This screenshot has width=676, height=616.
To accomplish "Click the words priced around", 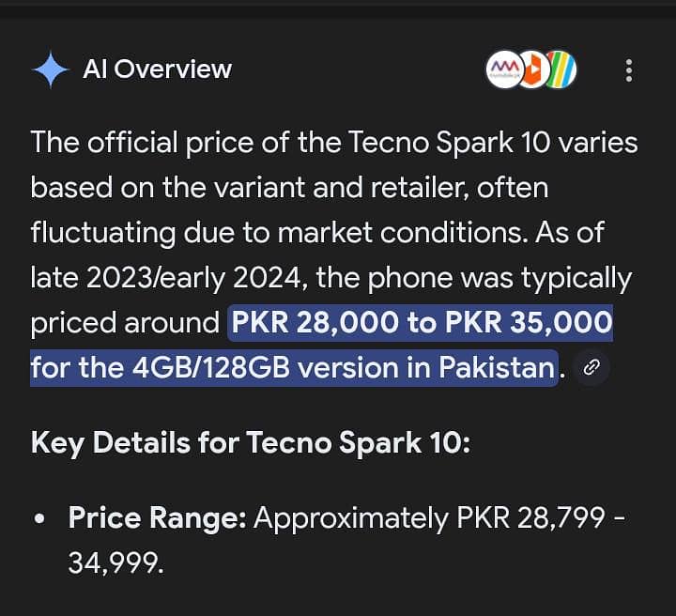I will pos(125,323).
